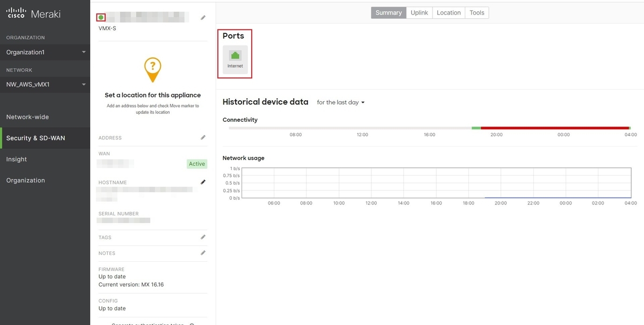
Task: Click the SERIAL NUMBER label
Action: (x=119, y=214)
